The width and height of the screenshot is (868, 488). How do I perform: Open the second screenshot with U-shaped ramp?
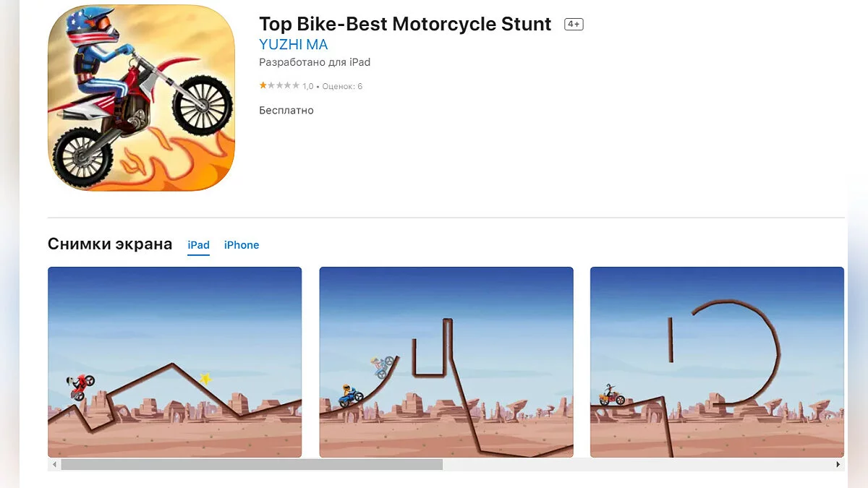[446, 362]
